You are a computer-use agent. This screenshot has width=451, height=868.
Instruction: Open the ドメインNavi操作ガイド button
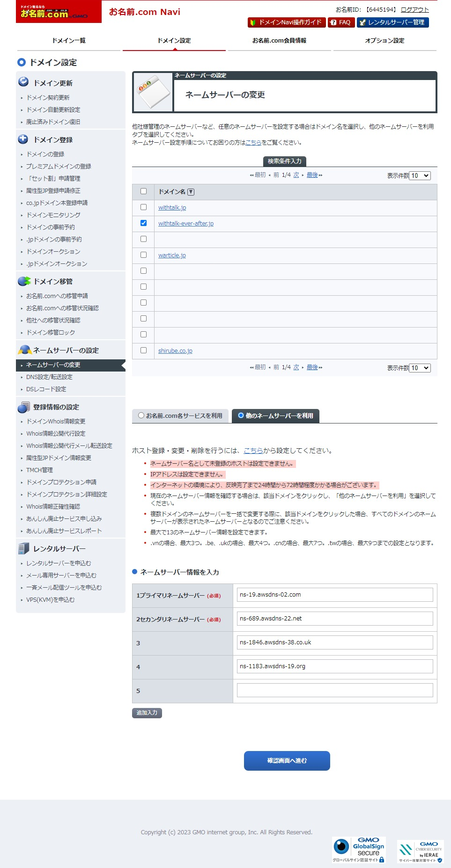(286, 22)
